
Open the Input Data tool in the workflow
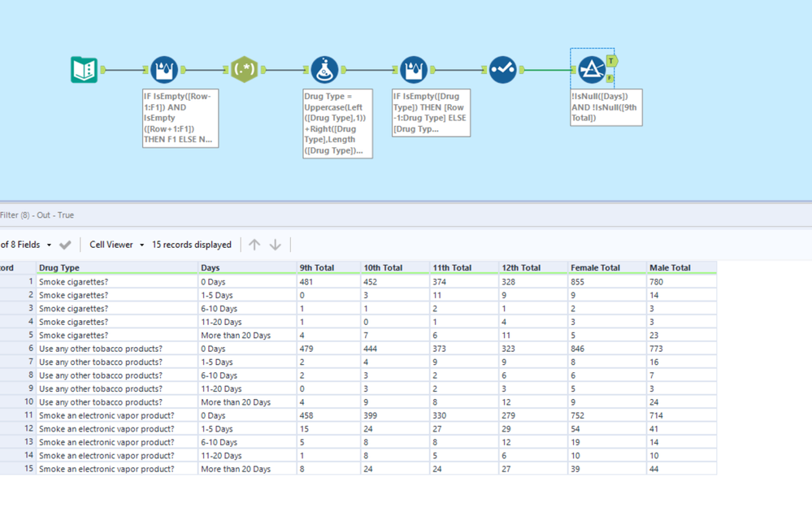(x=83, y=69)
